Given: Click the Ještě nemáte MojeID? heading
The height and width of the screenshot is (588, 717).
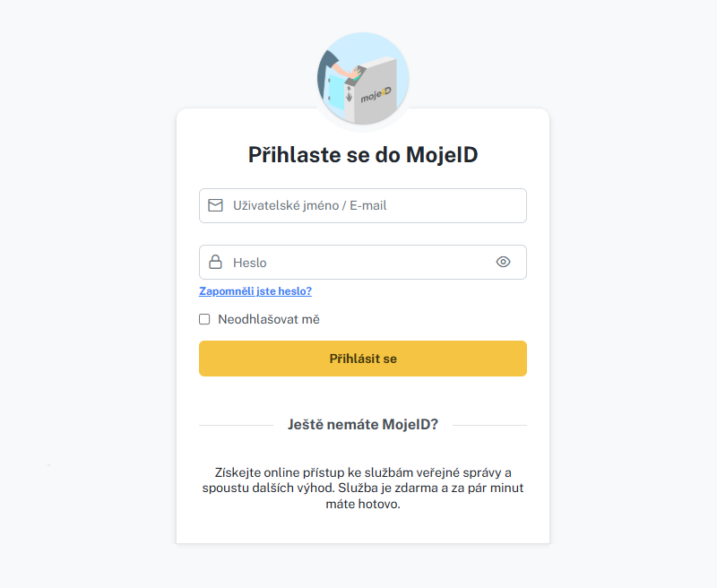Looking at the screenshot, I should click(x=363, y=425).
